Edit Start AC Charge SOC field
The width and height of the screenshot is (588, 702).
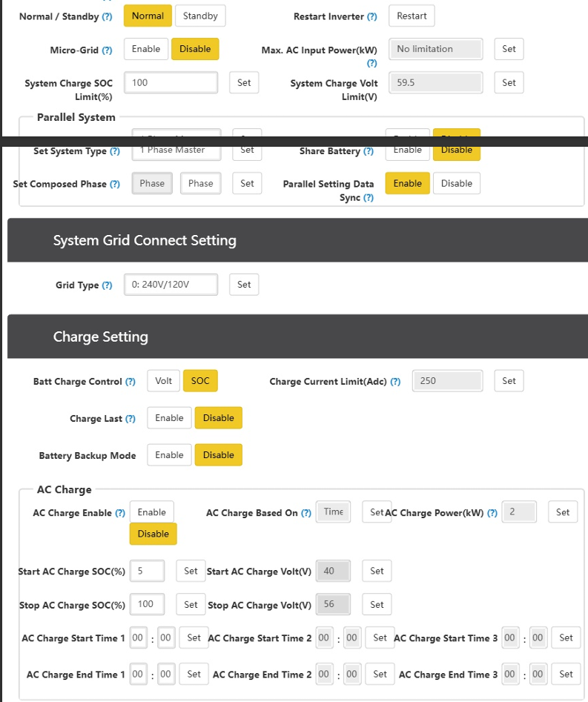point(147,571)
